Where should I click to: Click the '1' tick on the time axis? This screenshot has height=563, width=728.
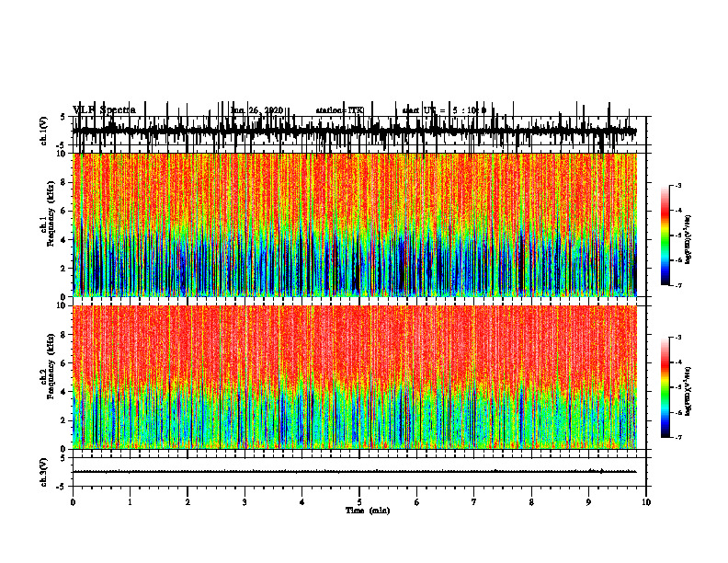[130, 502]
